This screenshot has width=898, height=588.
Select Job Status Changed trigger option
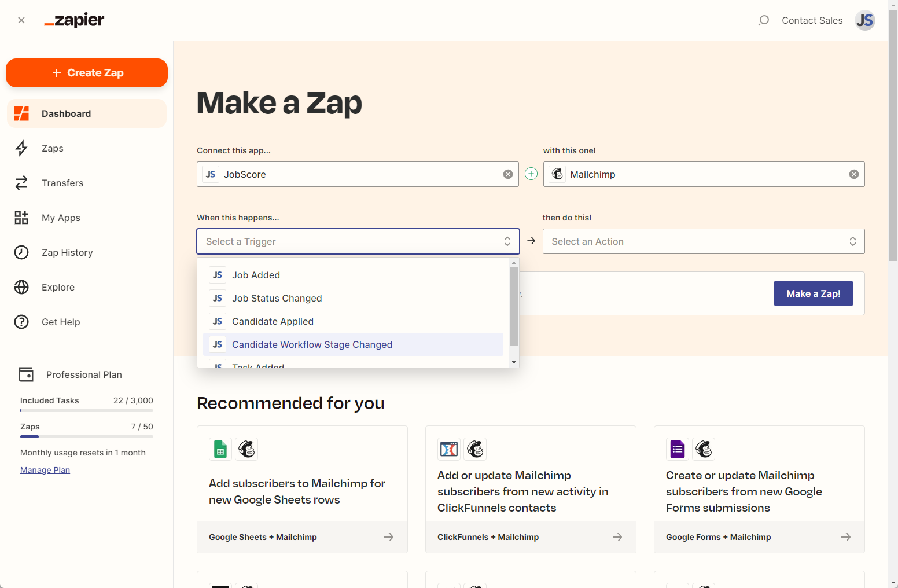[353, 298]
